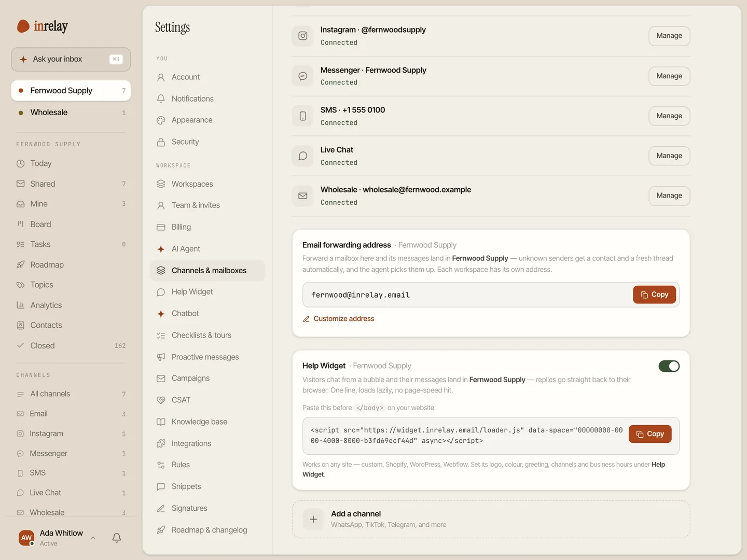Click the Security lock icon in settings
Viewport: 747px width, 560px height.
(x=161, y=142)
